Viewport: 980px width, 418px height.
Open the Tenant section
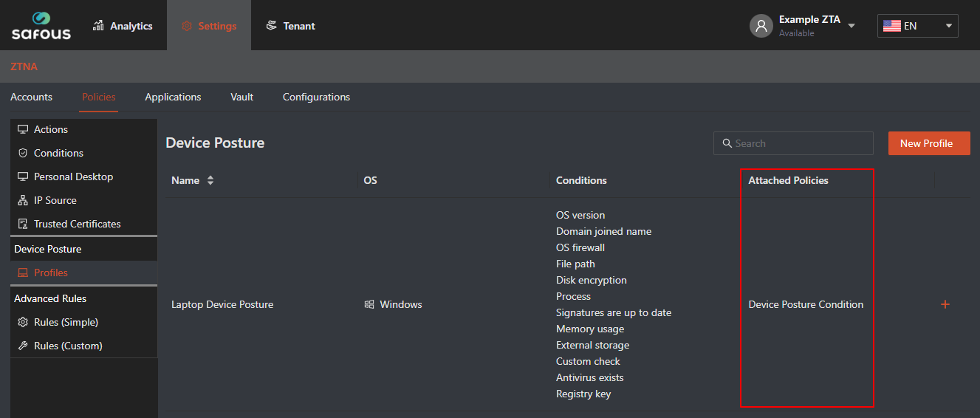click(x=290, y=26)
